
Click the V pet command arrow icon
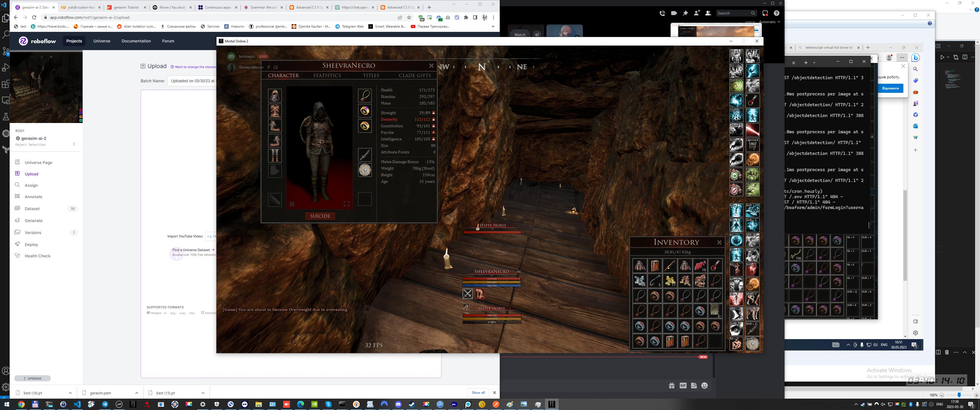click(x=736, y=175)
